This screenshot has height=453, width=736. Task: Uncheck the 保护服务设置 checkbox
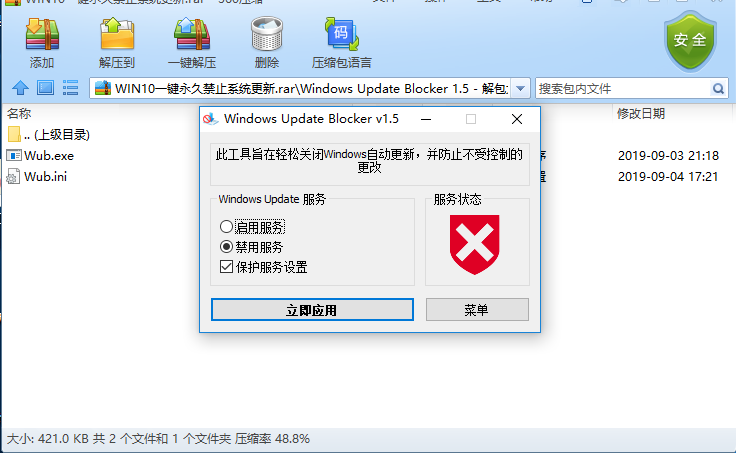226,267
